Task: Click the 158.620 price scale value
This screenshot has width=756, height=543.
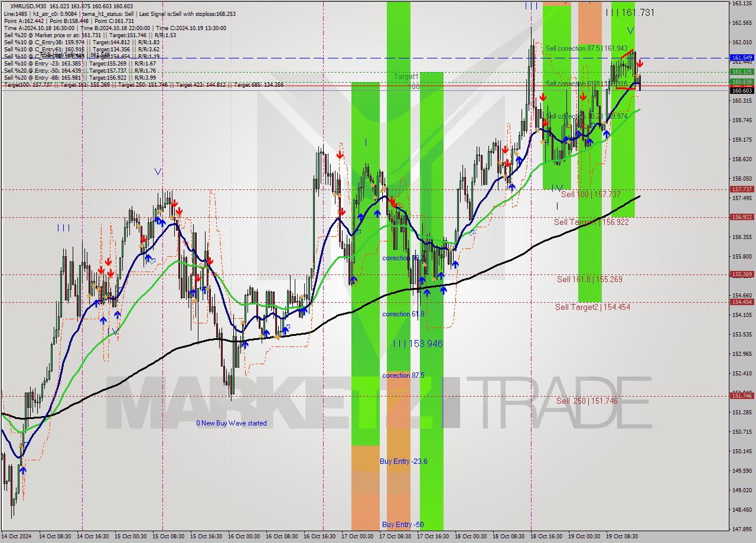Action: coord(742,159)
